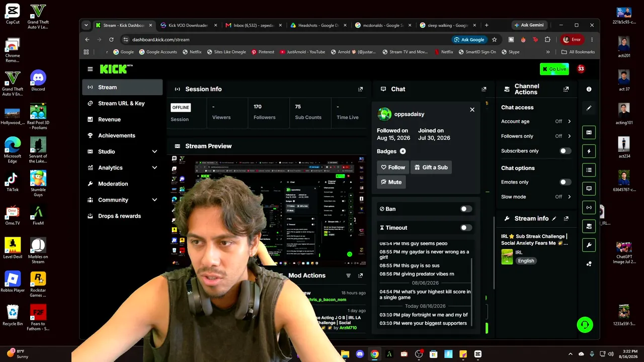Pop out the Chat panel
This screenshot has width=644, height=362.
click(484, 89)
